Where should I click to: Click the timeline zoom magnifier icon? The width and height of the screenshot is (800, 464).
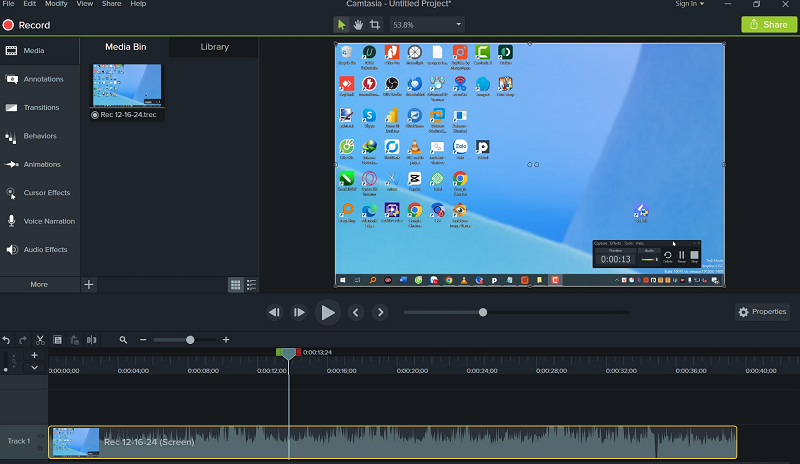pos(123,340)
